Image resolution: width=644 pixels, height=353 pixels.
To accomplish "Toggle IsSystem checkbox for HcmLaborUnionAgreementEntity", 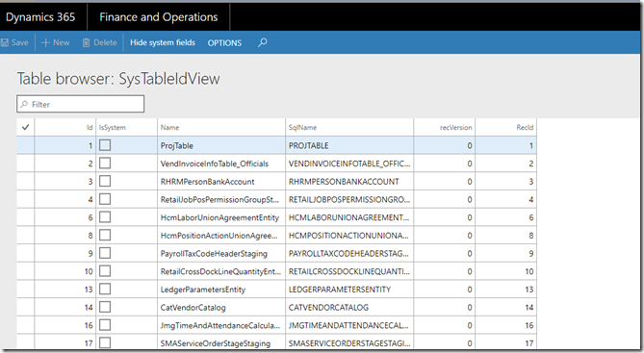I will click(105, 216).
